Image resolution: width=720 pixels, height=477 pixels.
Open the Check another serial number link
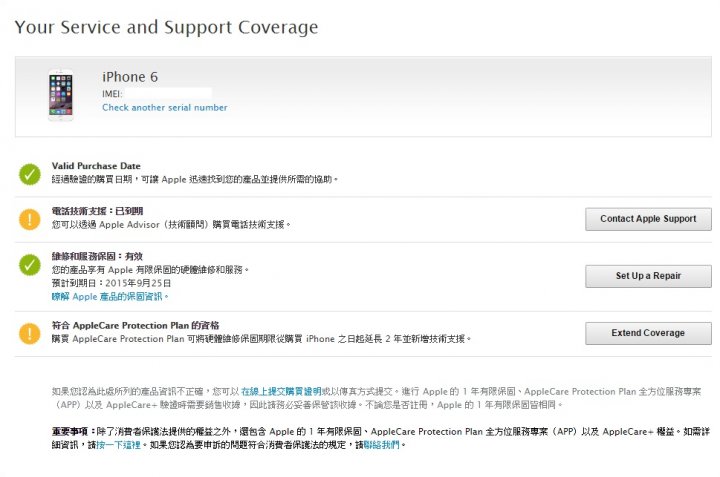click(x=164, y=107)
